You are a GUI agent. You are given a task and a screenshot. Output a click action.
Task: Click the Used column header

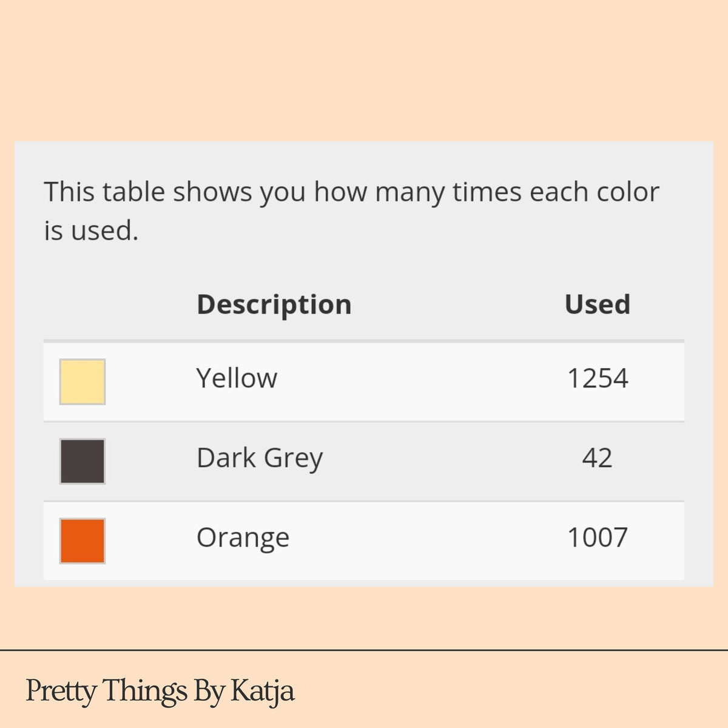tap(598, 305)
